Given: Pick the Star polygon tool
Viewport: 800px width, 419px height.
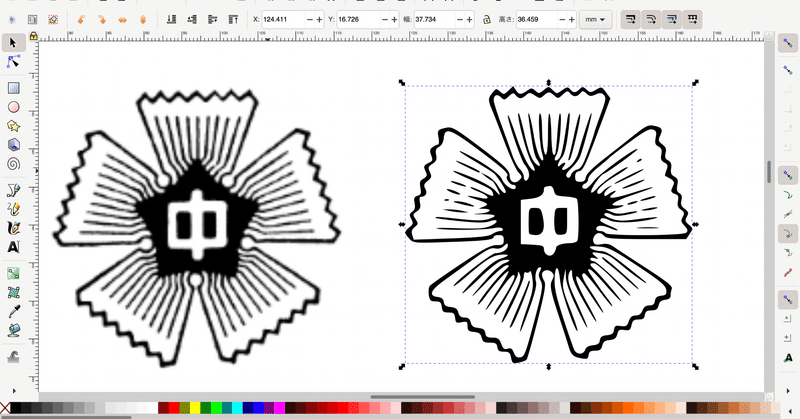Looking at the screenshot, I should (x=14, y=126).
